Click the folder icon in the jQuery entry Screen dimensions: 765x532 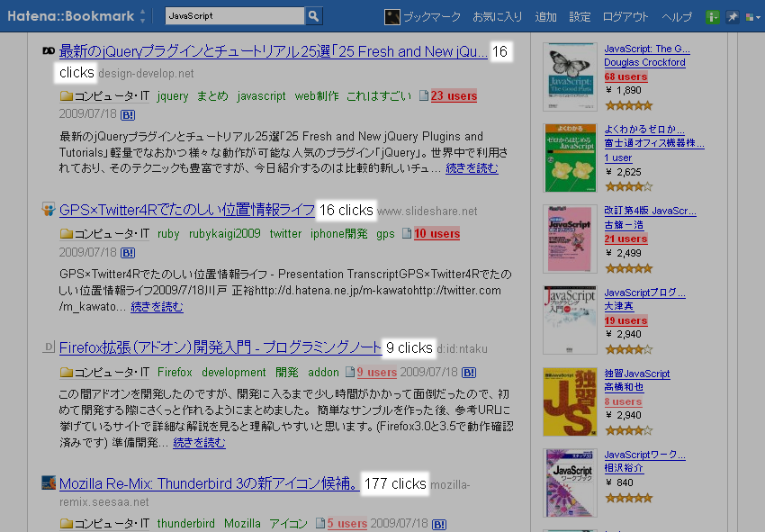pyautogui.click(x=66, y=96)
